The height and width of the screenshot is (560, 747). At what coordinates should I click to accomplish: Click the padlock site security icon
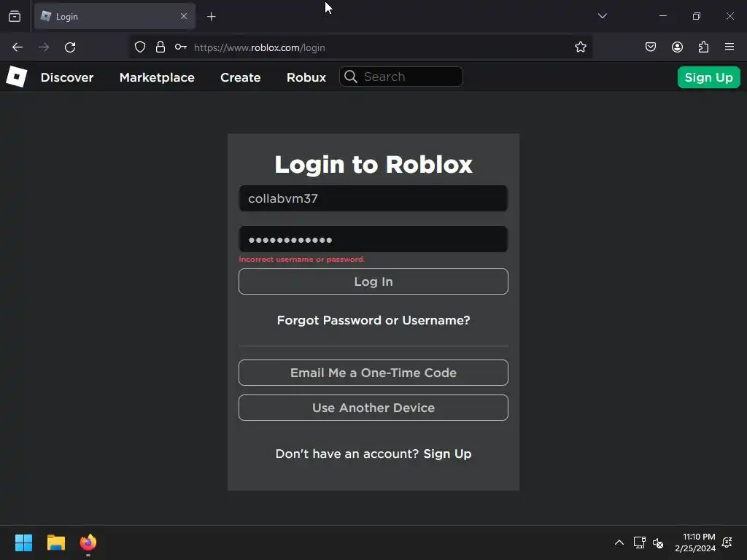coord(160,47)
